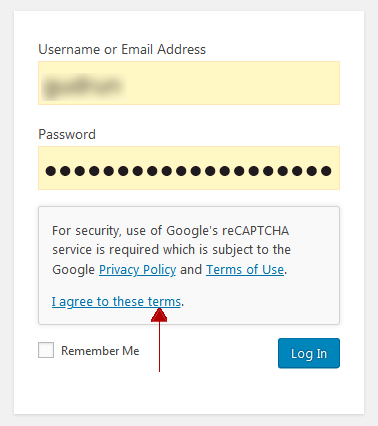This screenshot has width=378, height=426.
Task: Click the Log In button
Action: (309, 353)
